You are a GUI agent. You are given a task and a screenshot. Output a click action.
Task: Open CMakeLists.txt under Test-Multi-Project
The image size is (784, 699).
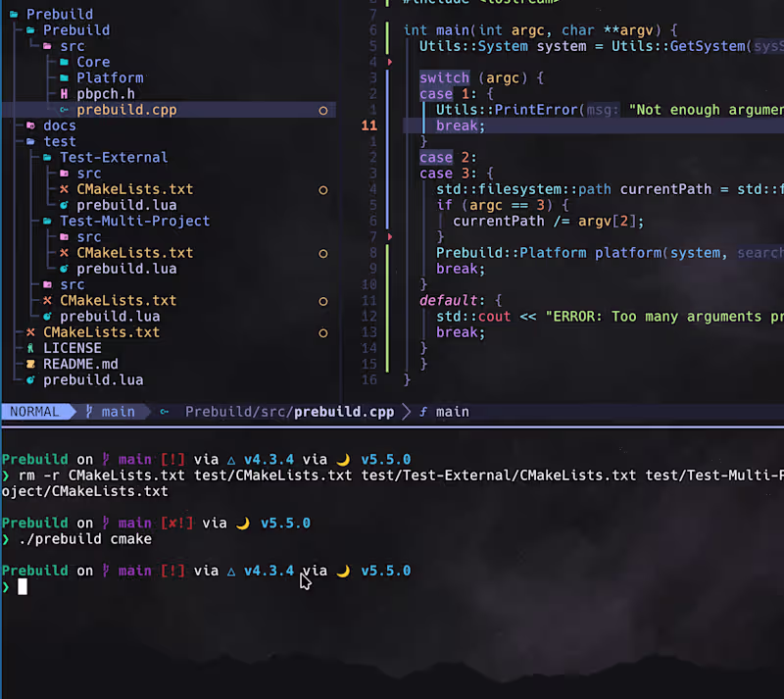tap(135, 253)
